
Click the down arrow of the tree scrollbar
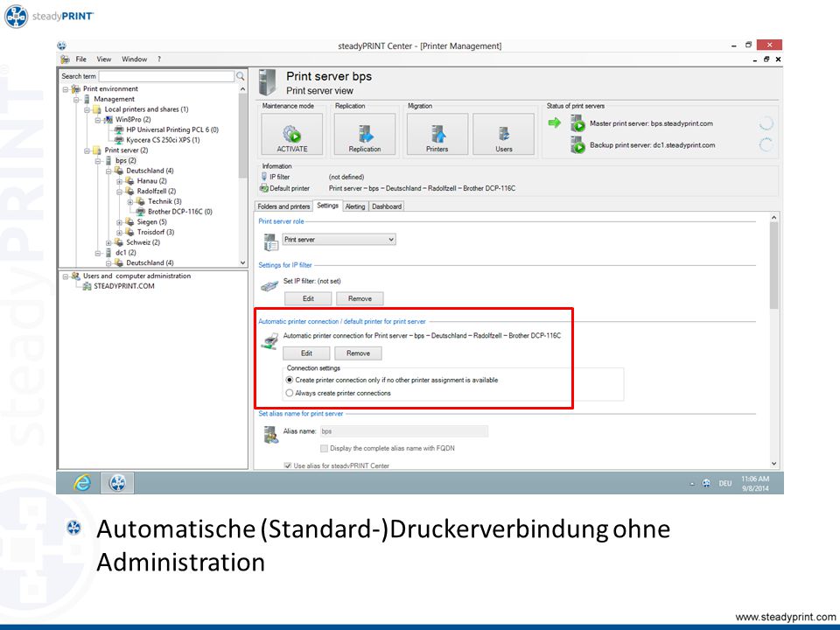[x=242, y=262]
